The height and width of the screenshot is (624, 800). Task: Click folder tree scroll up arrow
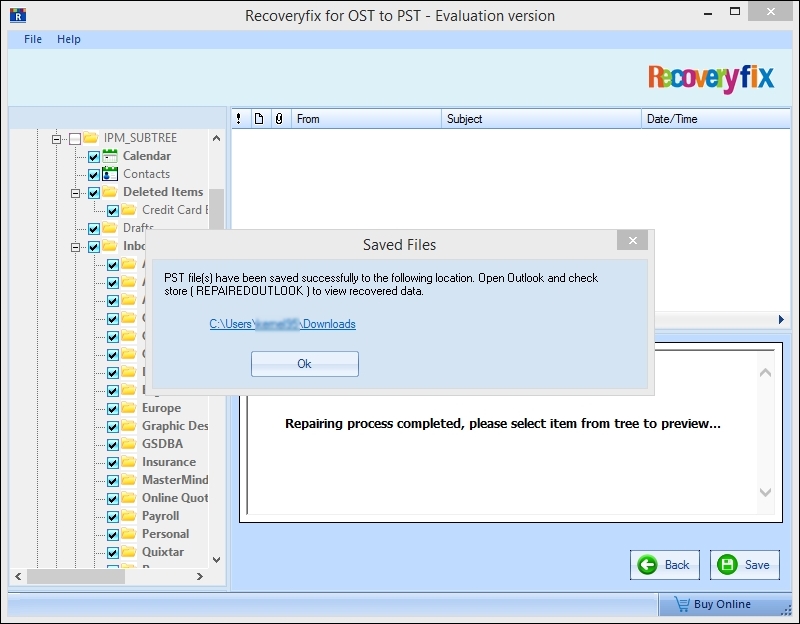pyautogui.click(x=216, y=138)
